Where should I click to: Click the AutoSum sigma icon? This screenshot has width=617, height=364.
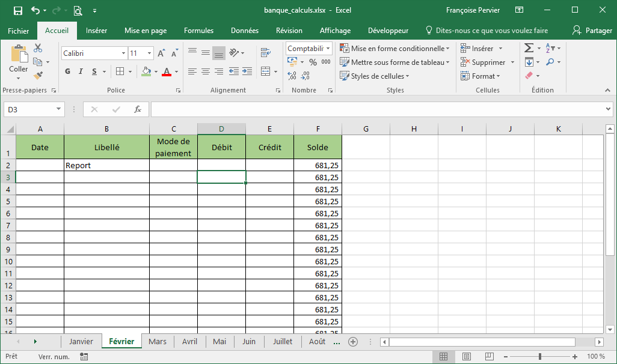(x=529, y=48)
